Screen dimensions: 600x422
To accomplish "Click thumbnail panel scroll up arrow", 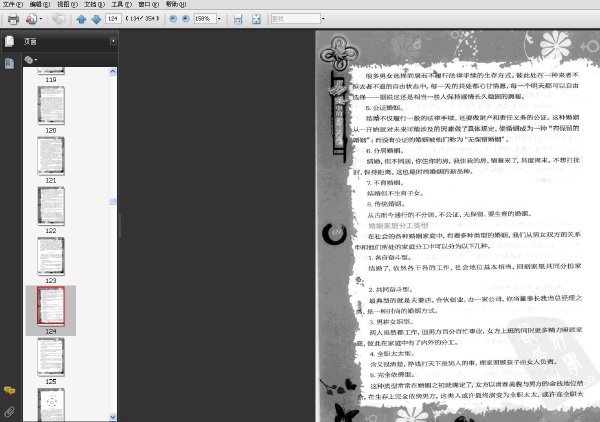I will tap(112, 72).
